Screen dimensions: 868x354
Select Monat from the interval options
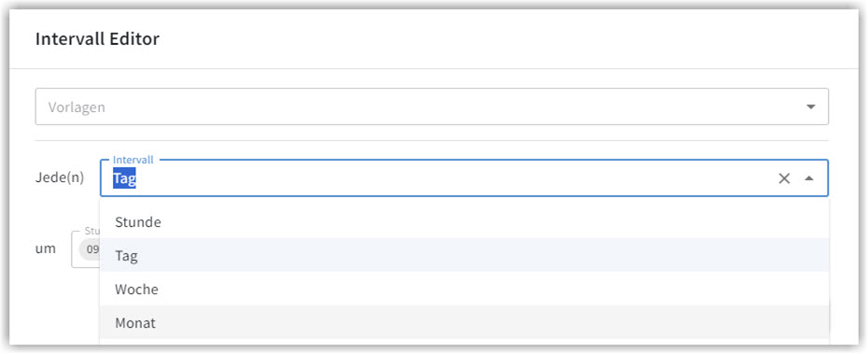click(464, 322)
